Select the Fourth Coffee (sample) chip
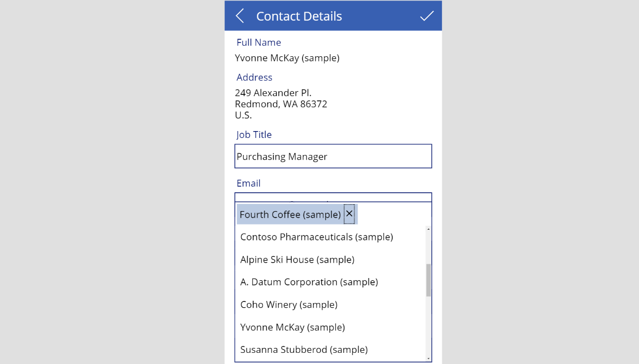This screenshot has width=639, height=364. pos(289,214)
